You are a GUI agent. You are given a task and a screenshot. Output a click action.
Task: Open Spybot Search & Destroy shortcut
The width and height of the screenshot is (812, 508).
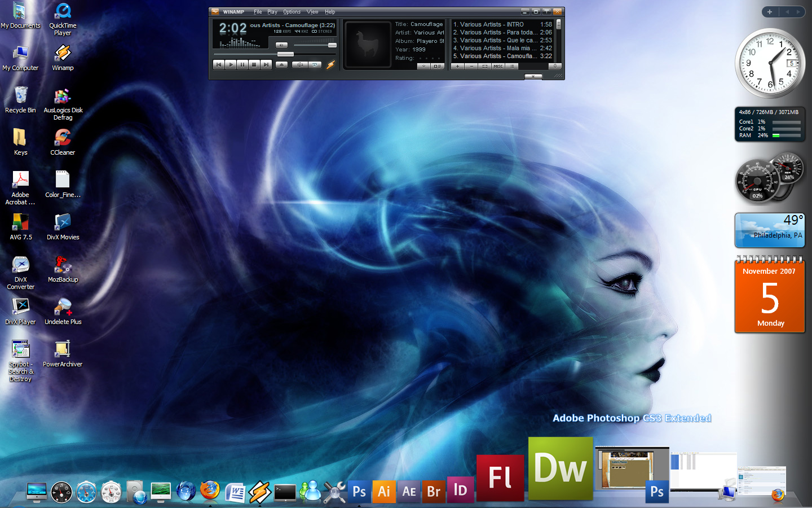[x=20, y=361]
